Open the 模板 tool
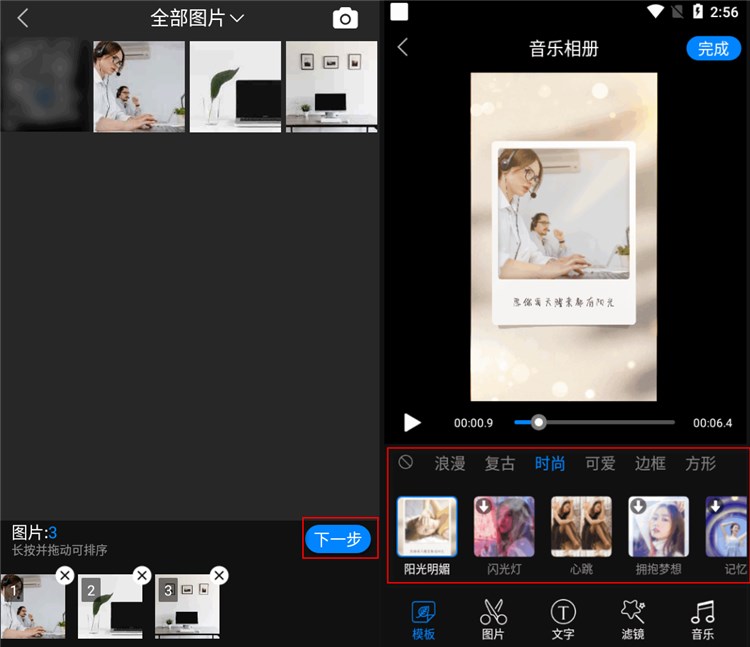Screen dimensions: 750x647 423,620
